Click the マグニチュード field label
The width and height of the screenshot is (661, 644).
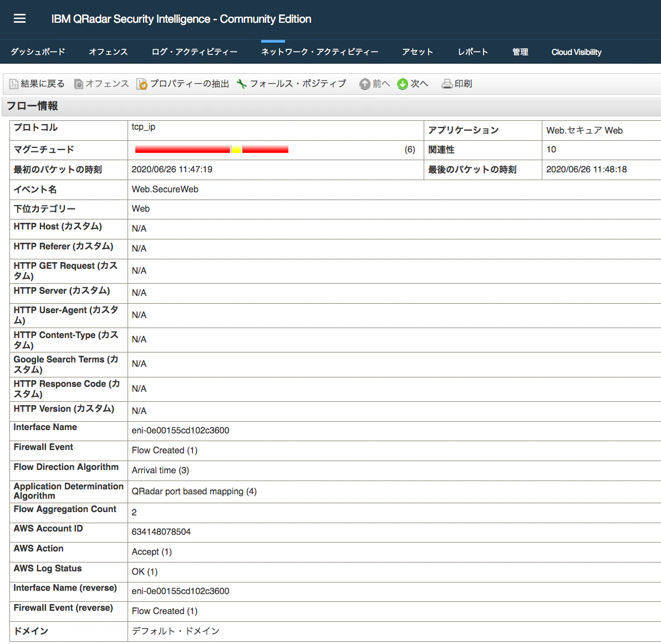pyautogui.click(x=44, y=149)
